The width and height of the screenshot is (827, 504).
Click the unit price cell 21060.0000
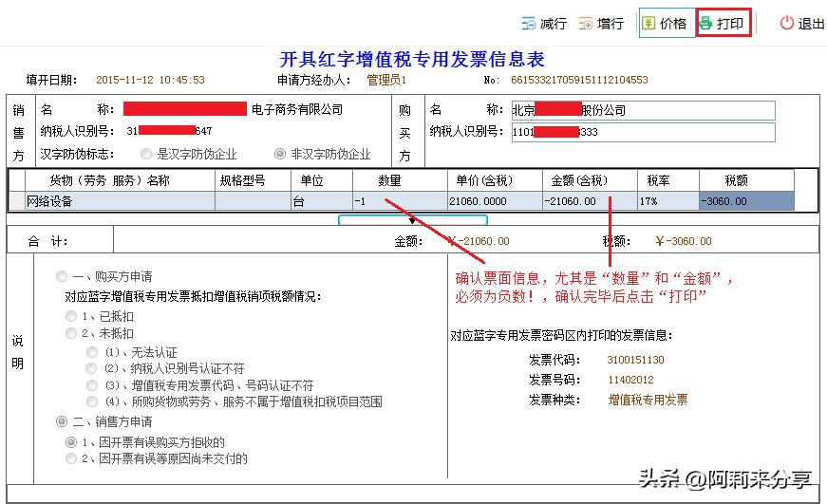[x=495, y=201]
